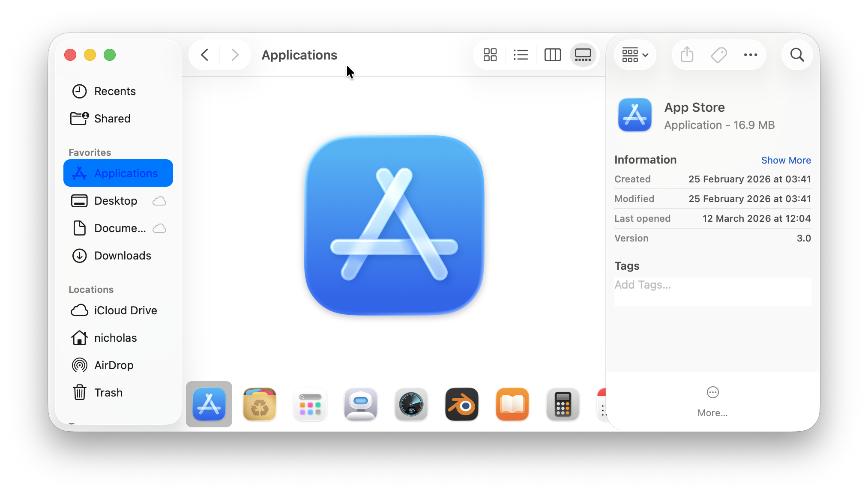The width and height of the screenshot is (868, 495).
Task: Click the Tags heading in preview pane
Action: pyautogui.click(x=627, y=266)
